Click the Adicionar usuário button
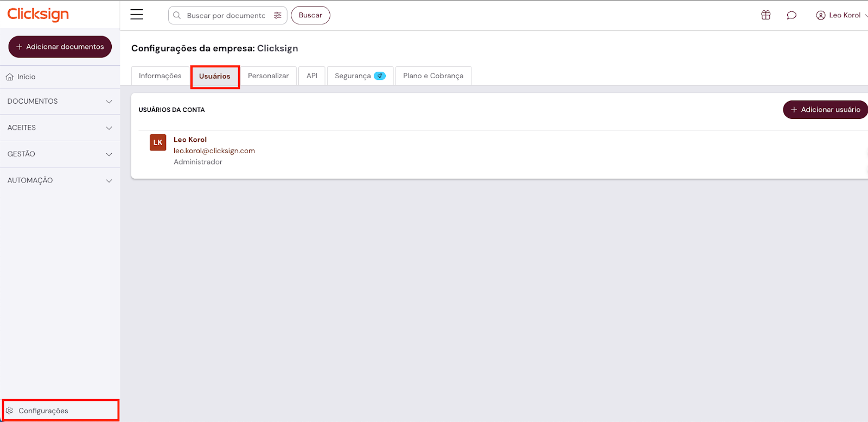This screenshot has height=422, width=868. click(825, 110)
